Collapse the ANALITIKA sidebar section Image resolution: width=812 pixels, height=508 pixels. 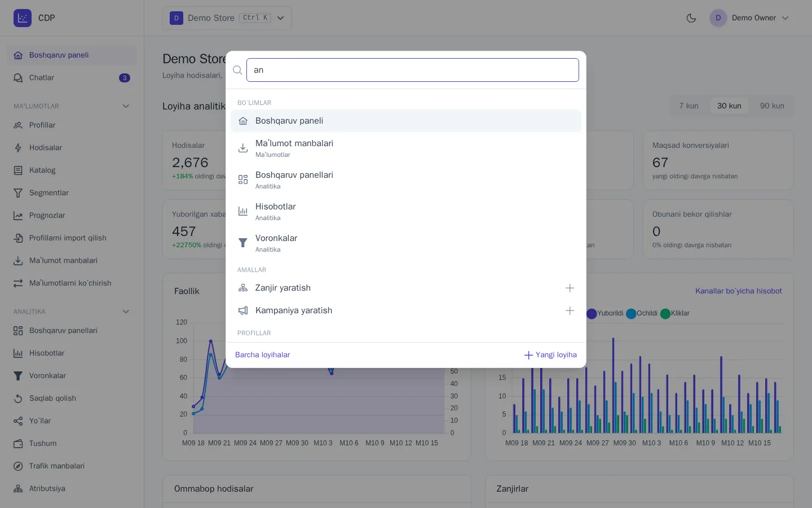click(126, 312)
